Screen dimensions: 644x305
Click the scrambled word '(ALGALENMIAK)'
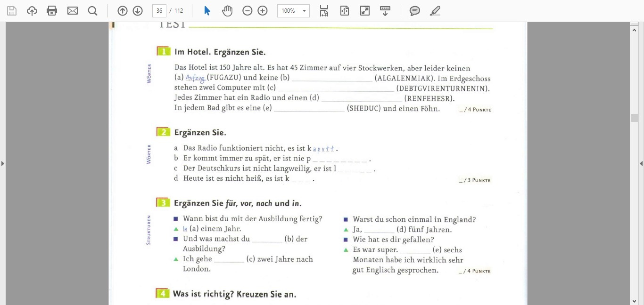click(x=404, y=79)
